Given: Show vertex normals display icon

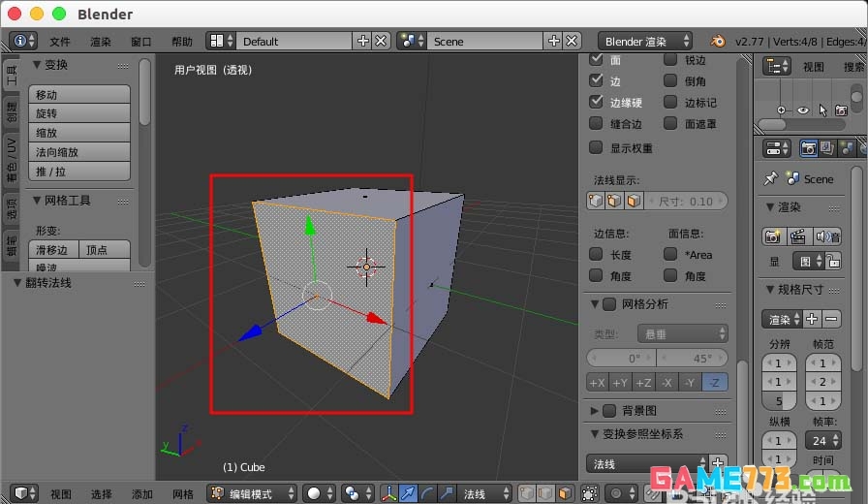Looking at the screenshot, I should pyautogui.click(x=596, y=201).
